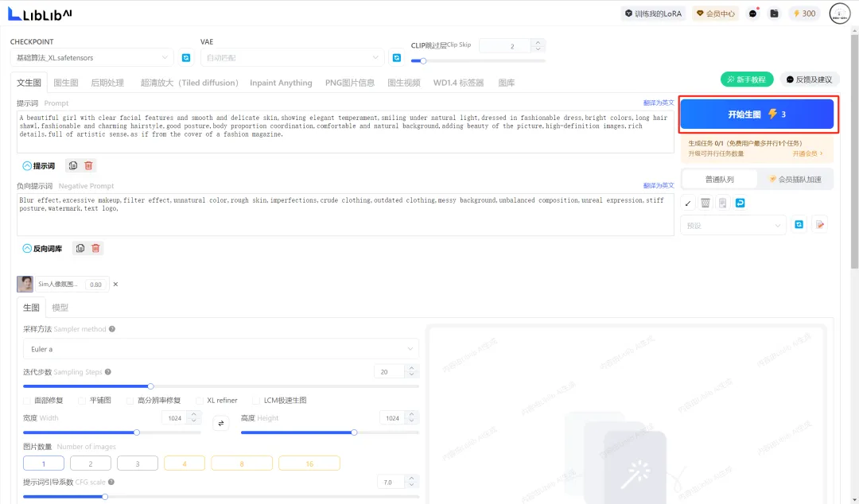This screenshot has height=504, width=859.
Task: Select 3 images count
Action: (138, 463)
